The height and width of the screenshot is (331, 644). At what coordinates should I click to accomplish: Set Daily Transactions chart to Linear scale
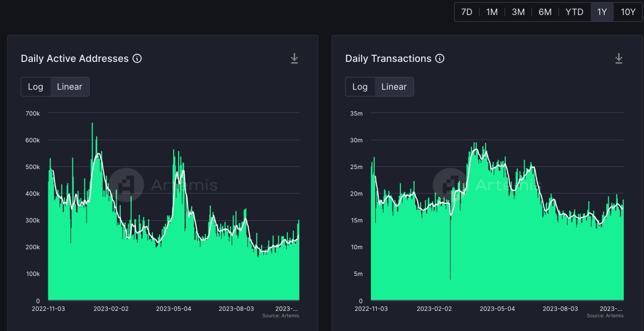point(393,87)
